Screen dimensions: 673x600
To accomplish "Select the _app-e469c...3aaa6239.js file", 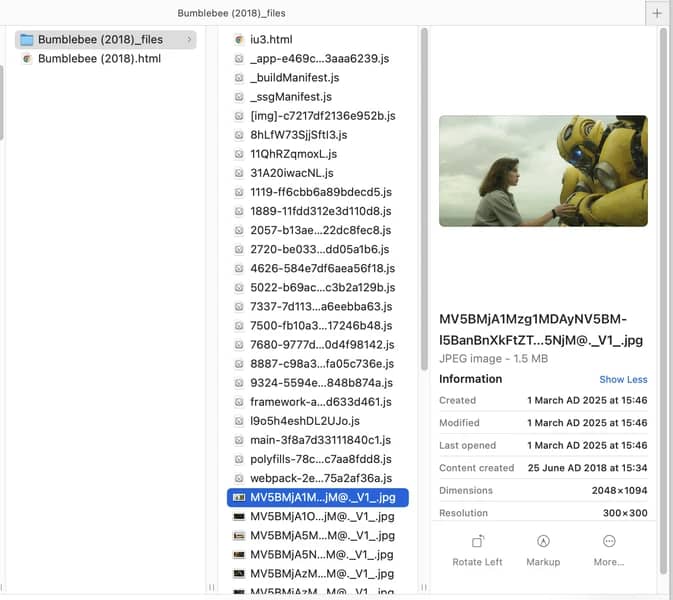I will point(318,59).
